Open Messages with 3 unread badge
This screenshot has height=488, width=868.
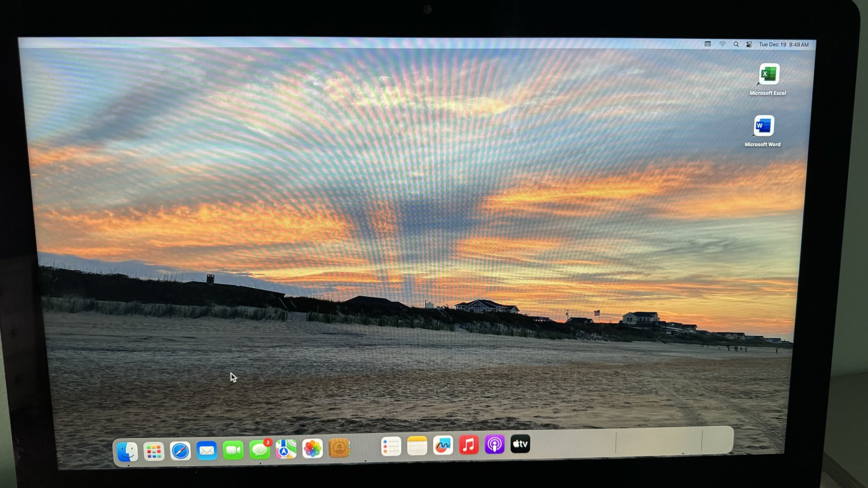tap(260, 450)
